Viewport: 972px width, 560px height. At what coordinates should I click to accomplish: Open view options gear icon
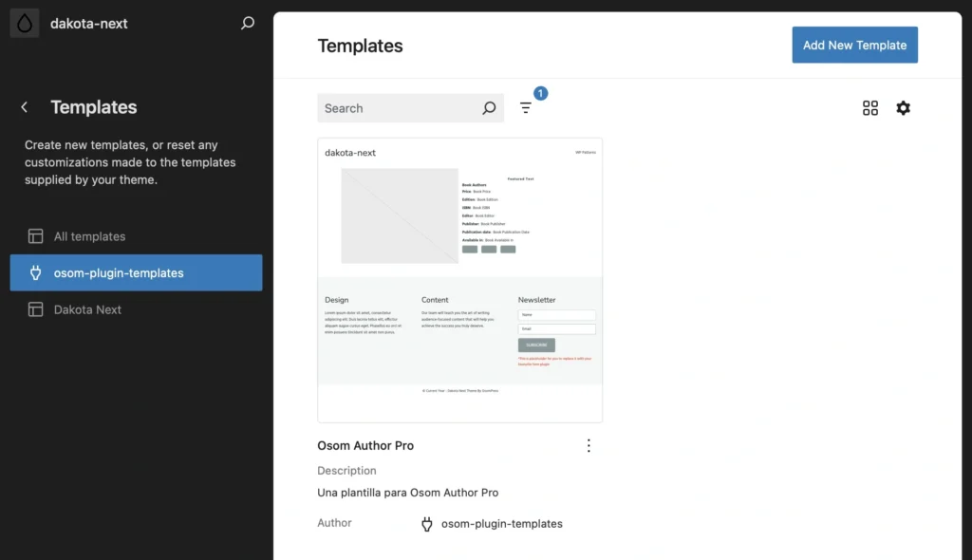904,108
